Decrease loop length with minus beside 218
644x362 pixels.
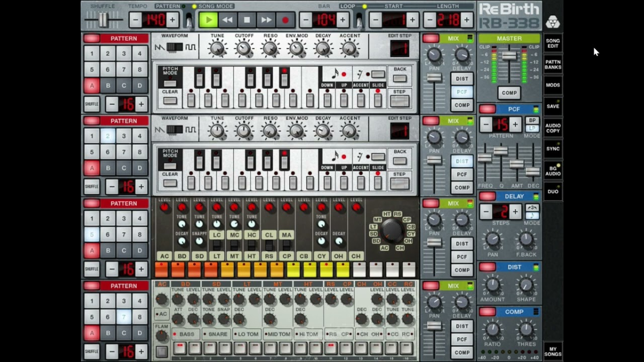[x=429, y=20]
